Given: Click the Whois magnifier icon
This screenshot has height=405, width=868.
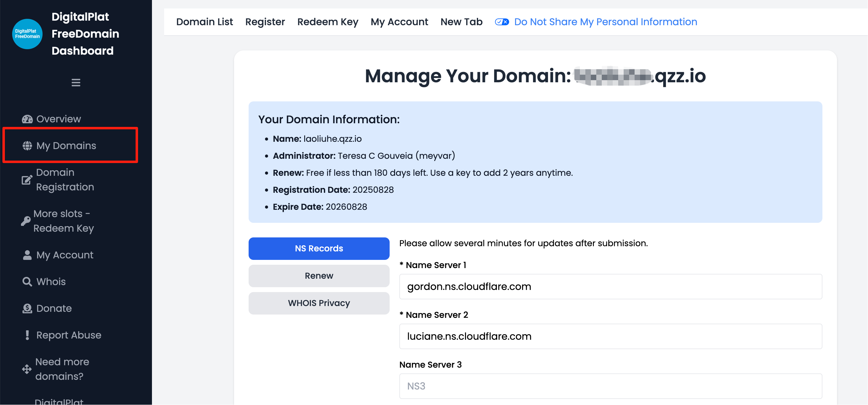Looking at the screenshot, I should 27,282.
